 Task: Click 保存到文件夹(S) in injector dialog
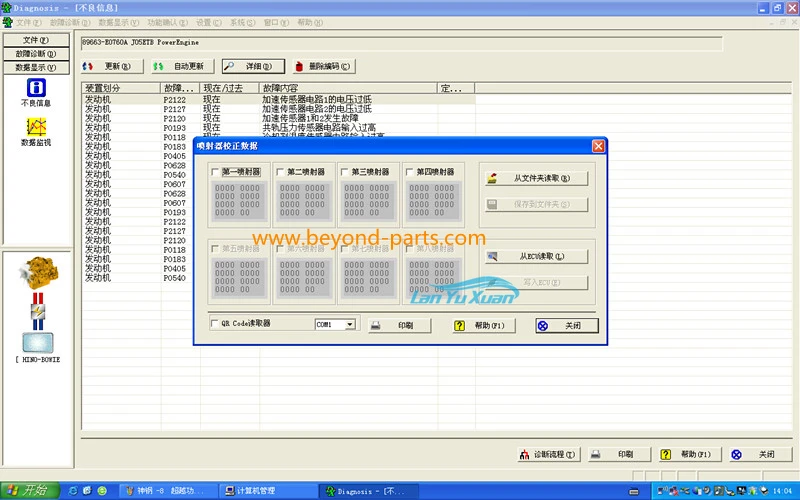click(536, 204)
